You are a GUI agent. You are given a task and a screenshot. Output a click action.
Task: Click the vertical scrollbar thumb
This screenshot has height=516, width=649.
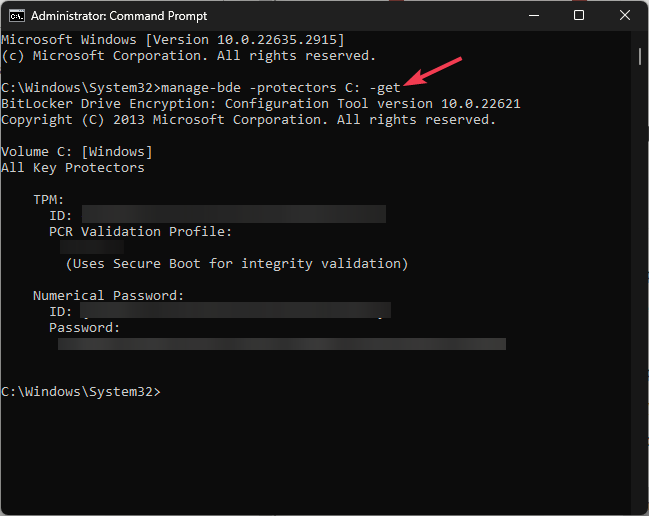pos(641,54)
